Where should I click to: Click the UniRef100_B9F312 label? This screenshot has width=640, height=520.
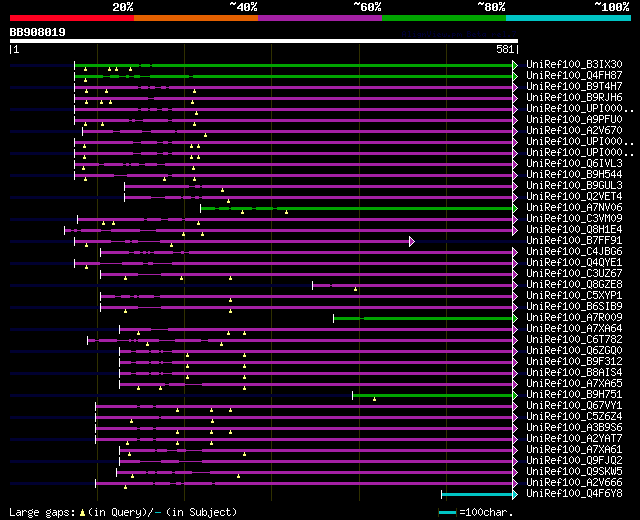pyautogui.click(x=574, y=362)
